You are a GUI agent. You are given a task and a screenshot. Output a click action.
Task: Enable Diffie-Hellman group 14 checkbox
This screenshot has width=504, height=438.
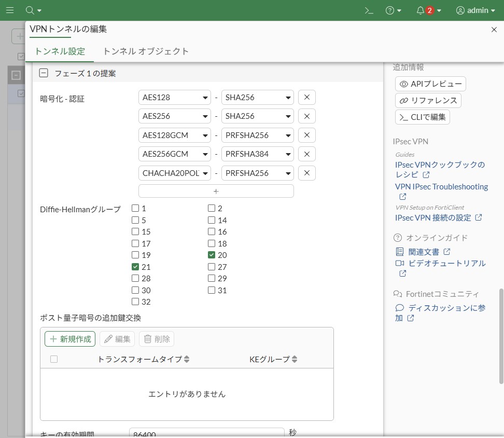212,220
